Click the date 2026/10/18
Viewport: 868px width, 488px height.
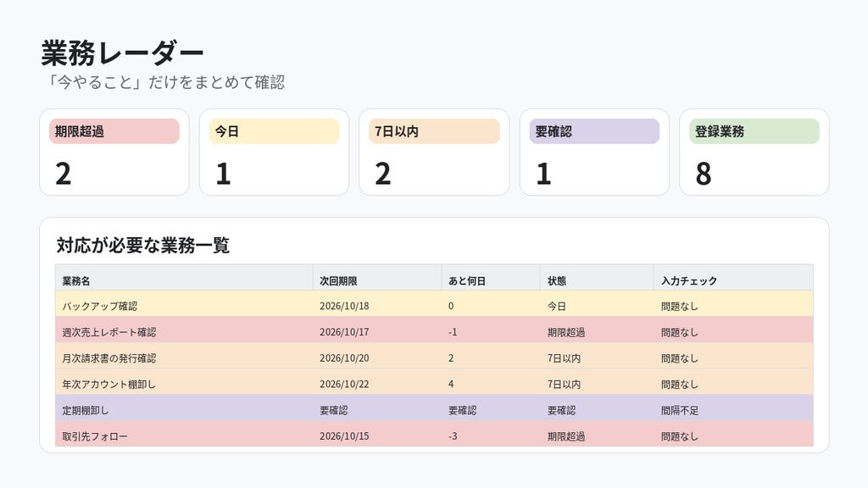(x=344, y=306)
